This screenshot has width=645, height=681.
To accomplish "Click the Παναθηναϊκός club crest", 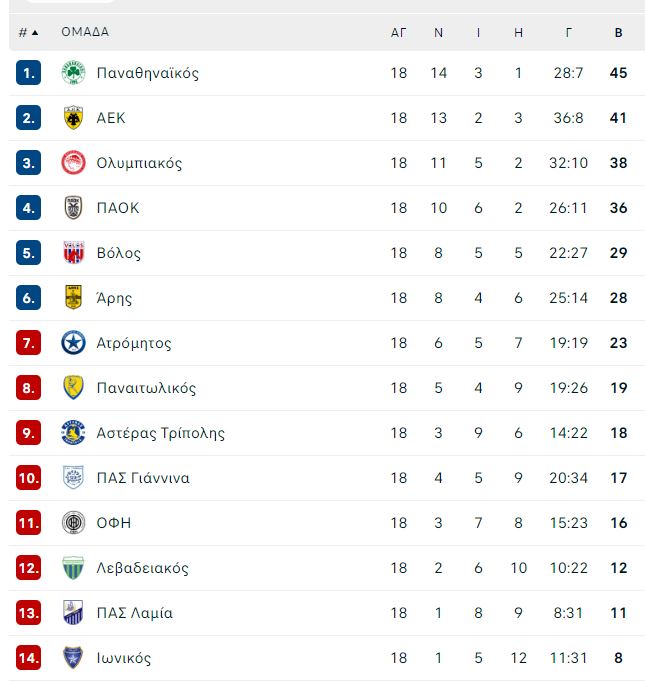I will point(73,73).
